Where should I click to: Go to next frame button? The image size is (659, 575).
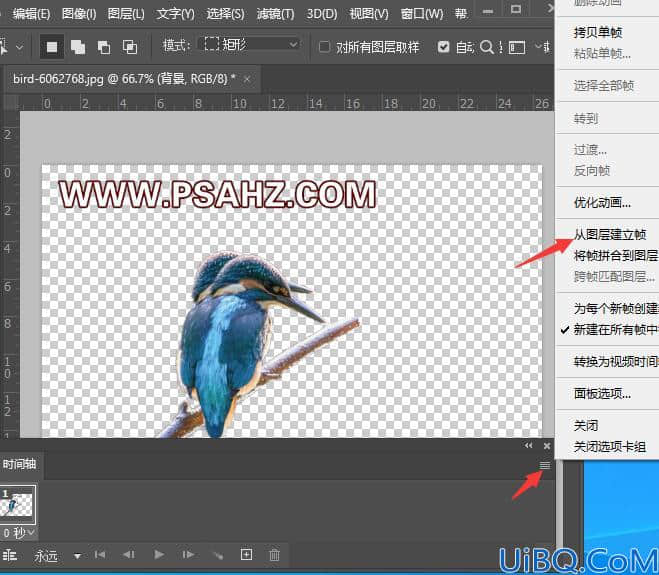(x=188, y=555)
